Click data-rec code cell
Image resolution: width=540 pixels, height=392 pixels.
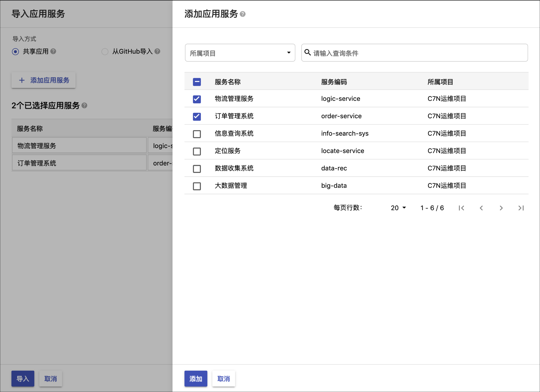coord(334,168)
